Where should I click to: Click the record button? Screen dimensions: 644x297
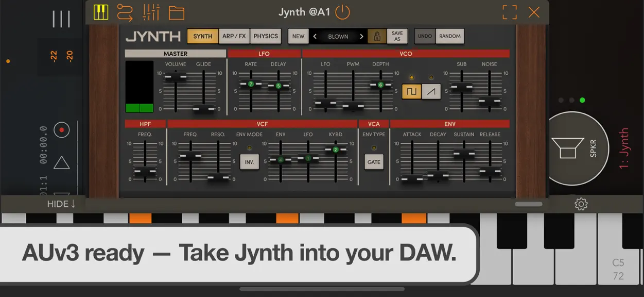click(62, 129)
